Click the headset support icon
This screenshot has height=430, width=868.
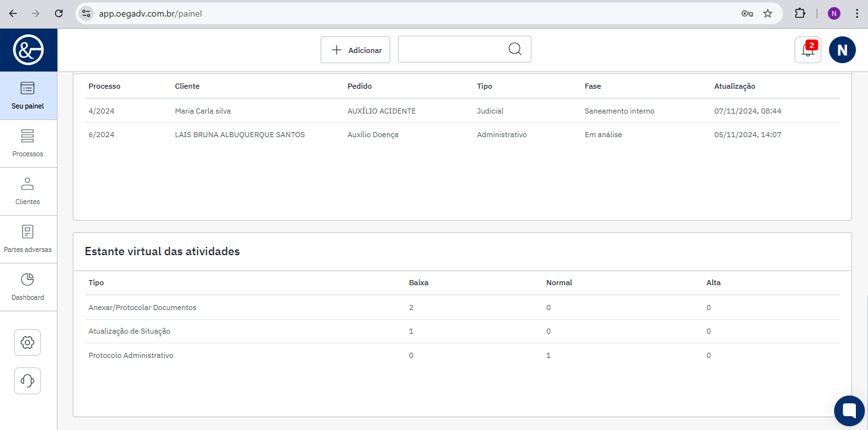click(x=27, y=381)
